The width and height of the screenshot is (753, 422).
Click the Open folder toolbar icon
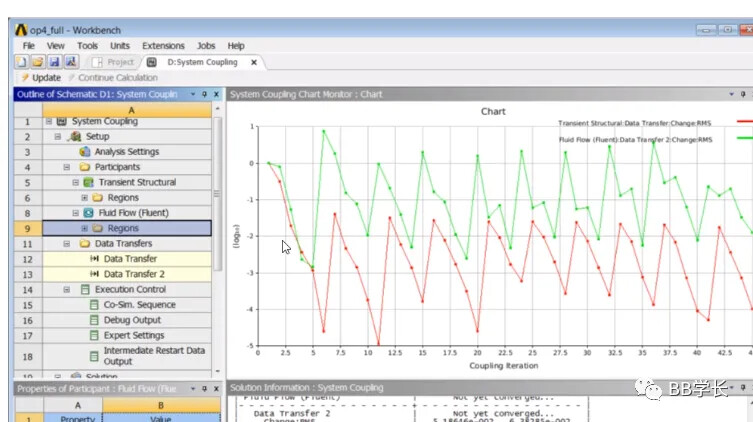click(x=38, y=62)
